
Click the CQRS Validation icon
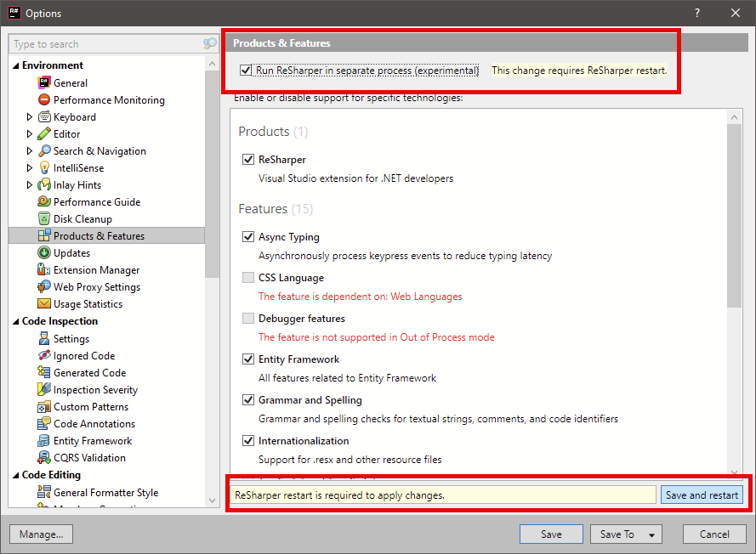[44, 458]
